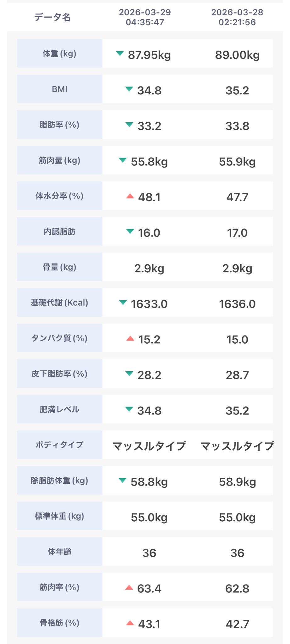Open the ボディタイプ row label
Image resolution: width=290 pixels, height=644 pixels.
tap(59, 445)
